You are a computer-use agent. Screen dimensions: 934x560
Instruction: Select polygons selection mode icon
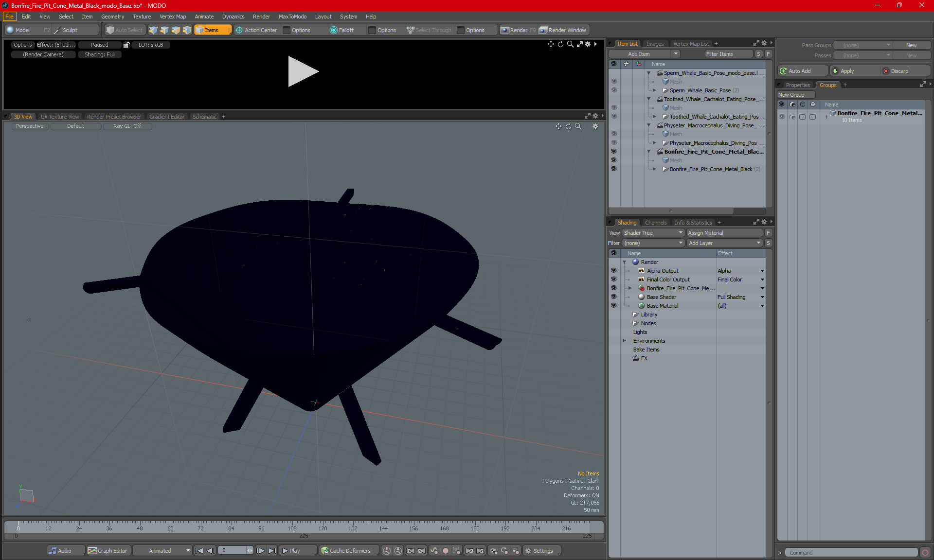[x=176, y=30]
